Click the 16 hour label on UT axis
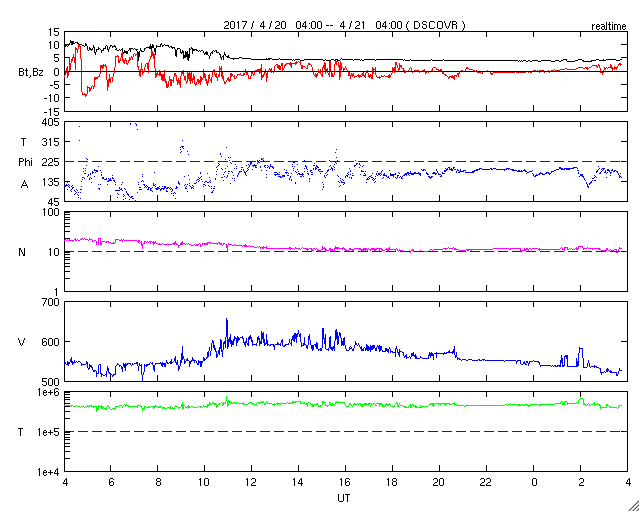 pyautogui.click(x=345, y=482)
